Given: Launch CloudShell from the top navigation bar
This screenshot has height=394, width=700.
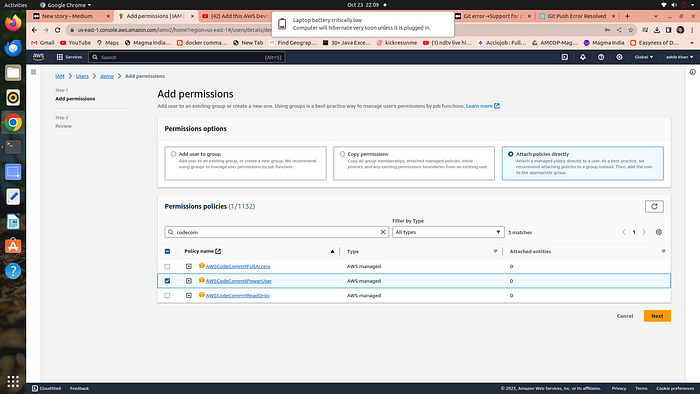Looking at the screenshot, I should [564, 57].
